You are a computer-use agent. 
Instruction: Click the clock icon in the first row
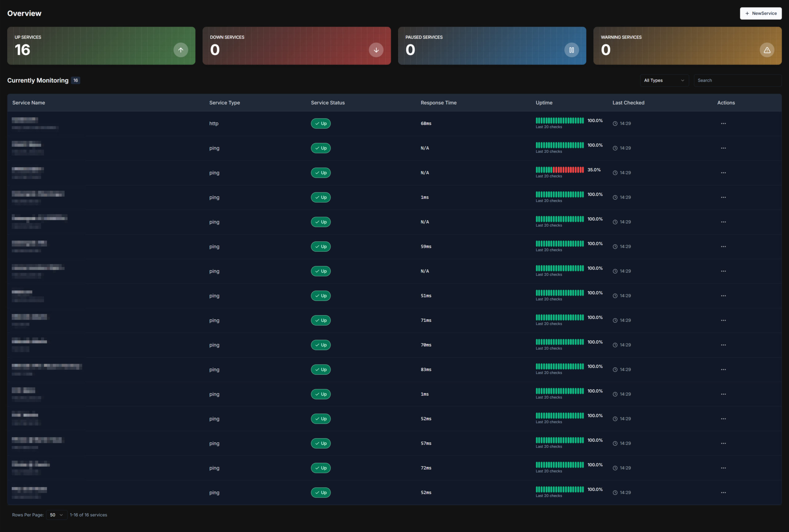coord(615,124)
